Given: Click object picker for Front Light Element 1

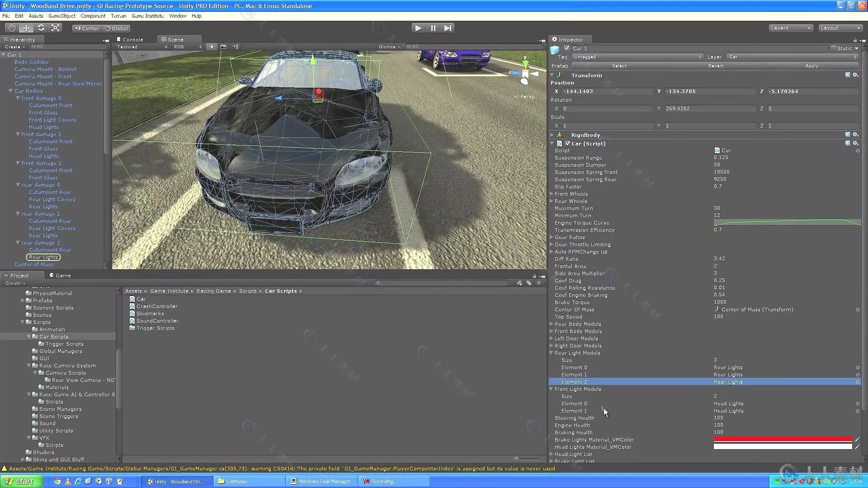Looking at the screenshot, I should [x=858, y=411].
